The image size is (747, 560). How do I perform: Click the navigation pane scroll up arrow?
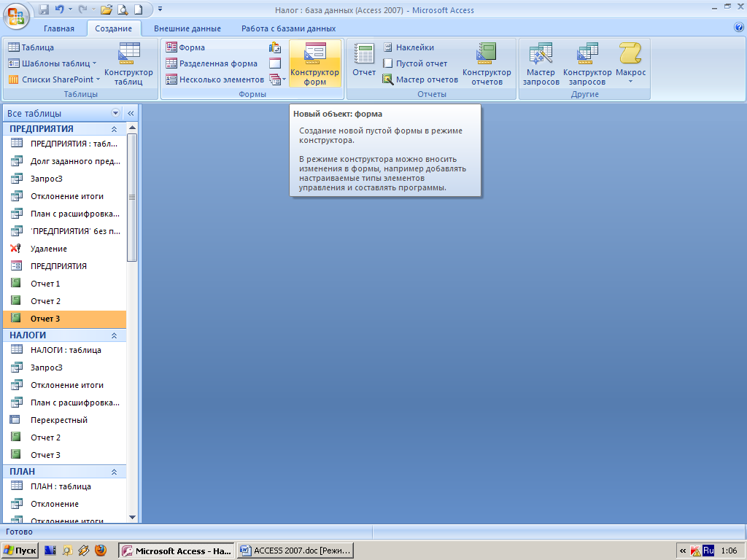(132, 128)
